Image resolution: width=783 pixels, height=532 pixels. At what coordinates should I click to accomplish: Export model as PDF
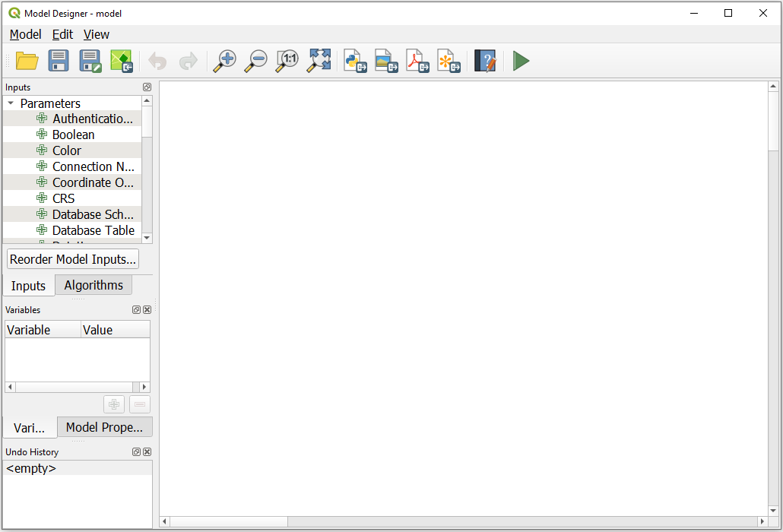[x=417, y=61]
